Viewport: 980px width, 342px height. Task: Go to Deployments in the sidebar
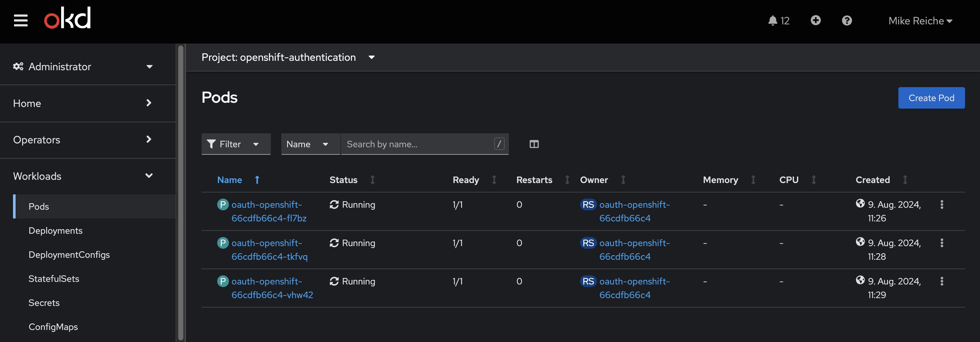(x=56, y=230)
